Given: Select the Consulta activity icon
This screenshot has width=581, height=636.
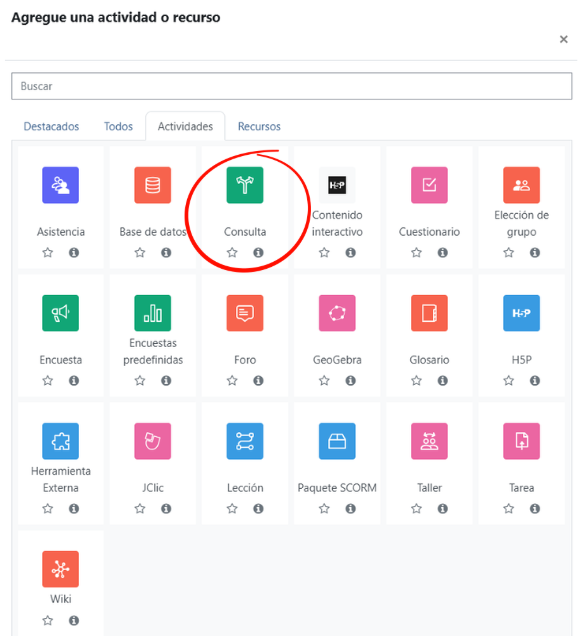Looking at the screenshot, I should (x=245, y=185).
